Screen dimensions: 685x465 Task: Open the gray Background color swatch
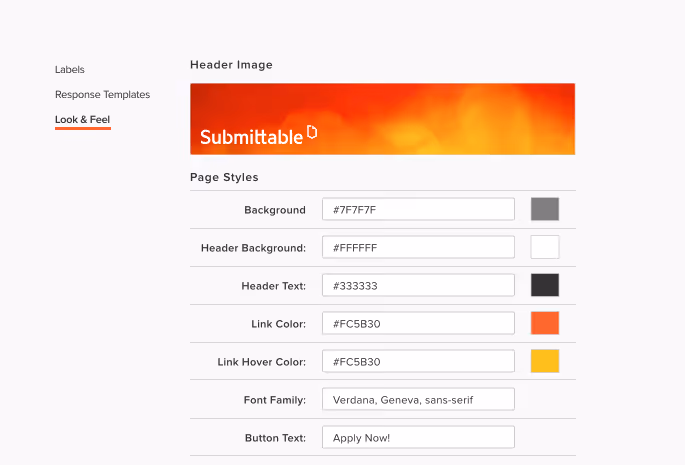coord(545,209)
